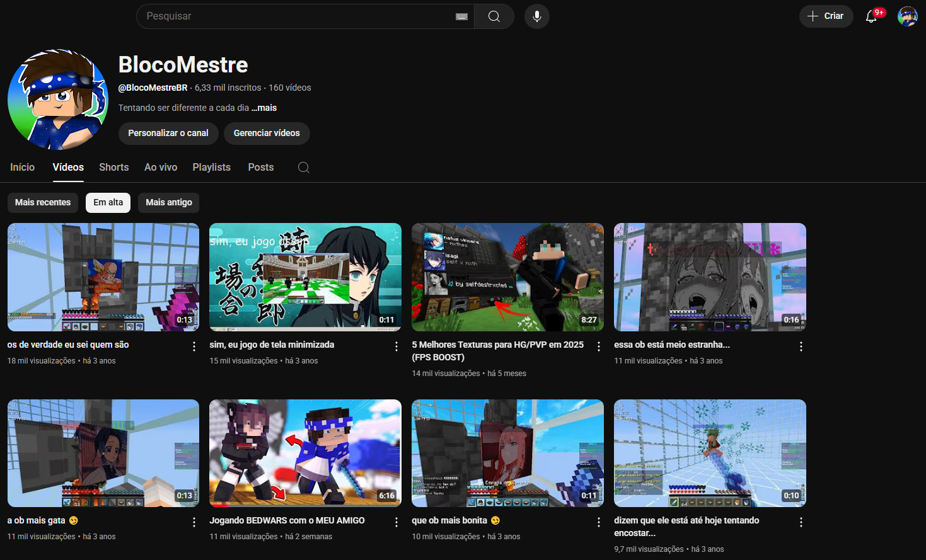The width and height of the screenshot is (926, 560).
Task: Select the 'Em alta' filter chip
Action: pyautogui.click(x=108, y=202)
